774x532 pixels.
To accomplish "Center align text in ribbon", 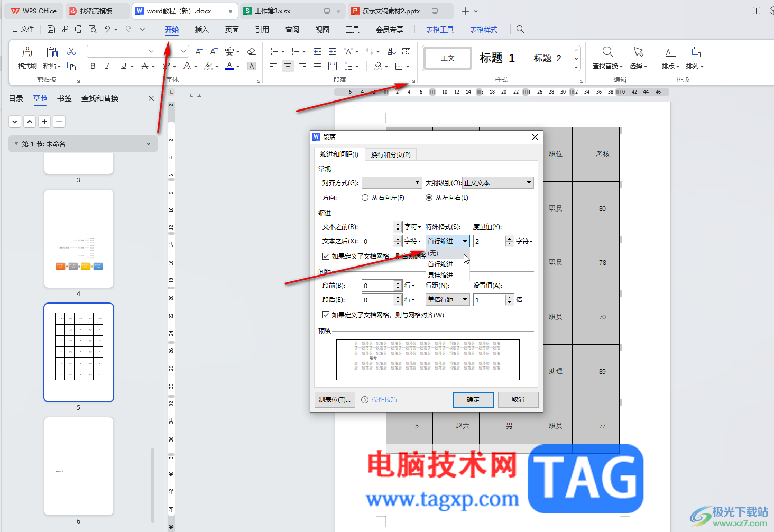I will coord(288,66).
